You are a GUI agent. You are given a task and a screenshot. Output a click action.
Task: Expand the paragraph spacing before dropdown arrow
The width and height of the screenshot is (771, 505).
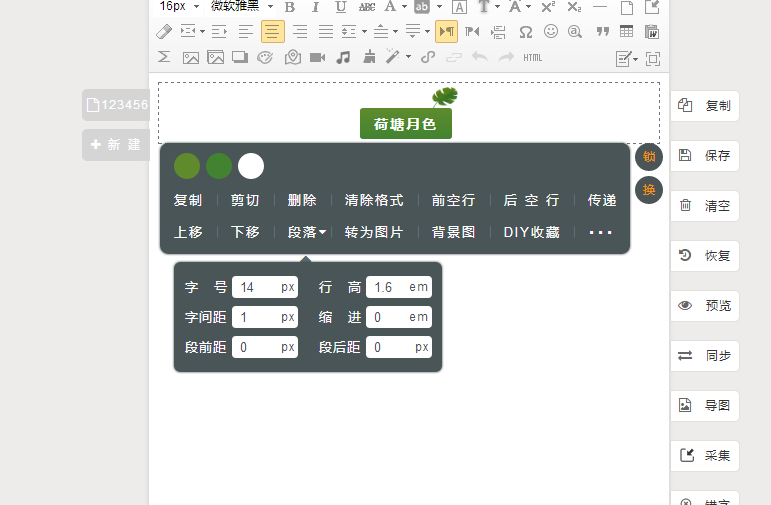click(395, 32)
